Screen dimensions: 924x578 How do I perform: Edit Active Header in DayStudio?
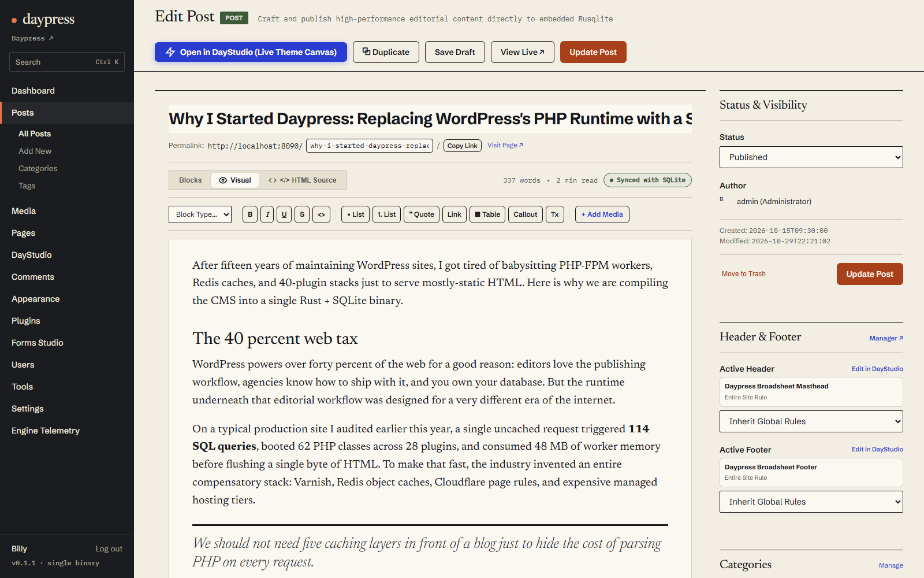coord(877,369)
